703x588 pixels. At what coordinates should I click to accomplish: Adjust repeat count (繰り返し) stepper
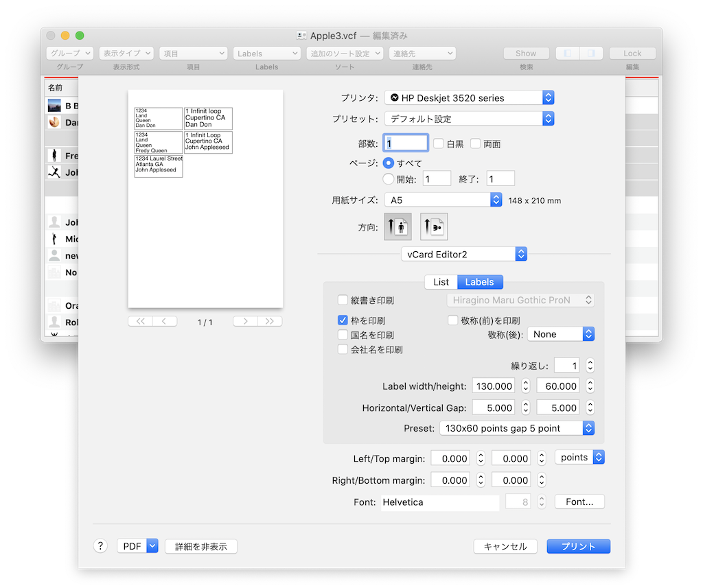pyautogui.click(x=590, y=366)
